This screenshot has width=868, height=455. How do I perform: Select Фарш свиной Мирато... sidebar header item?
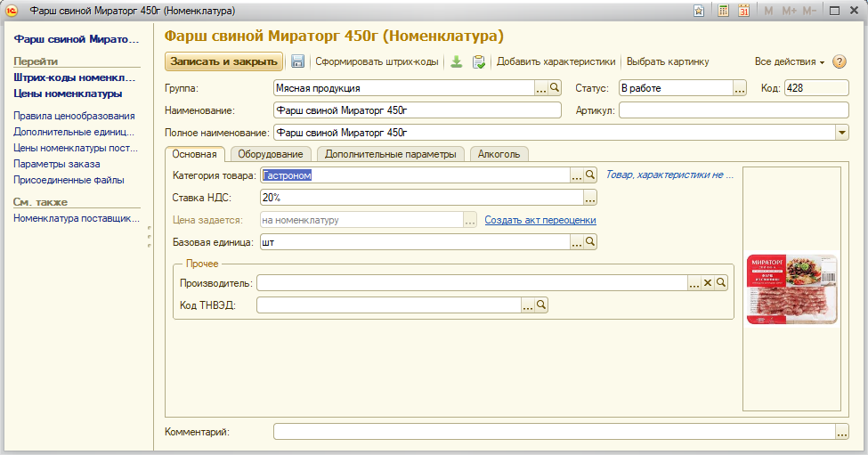[x=77, y=39]
